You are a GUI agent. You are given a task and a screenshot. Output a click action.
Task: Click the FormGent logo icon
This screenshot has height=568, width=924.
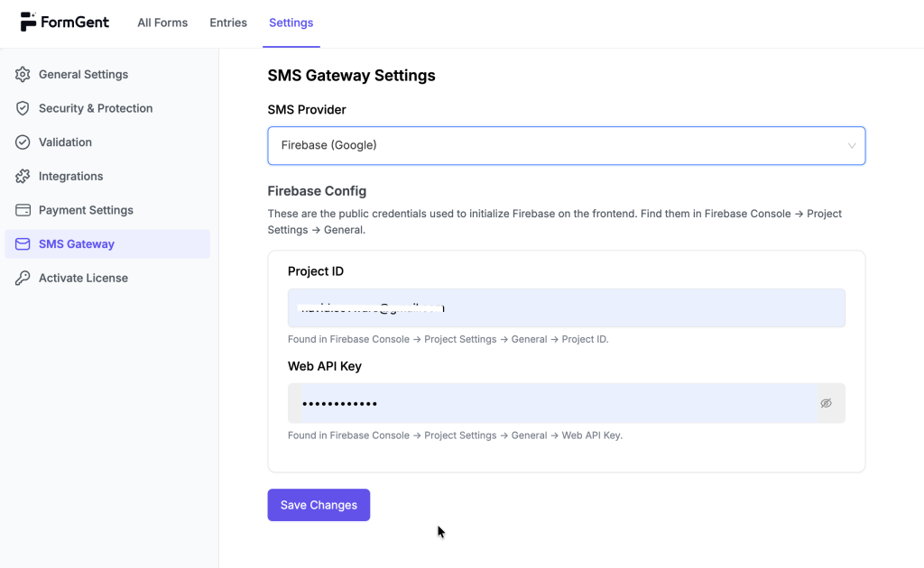coord(28,22)
